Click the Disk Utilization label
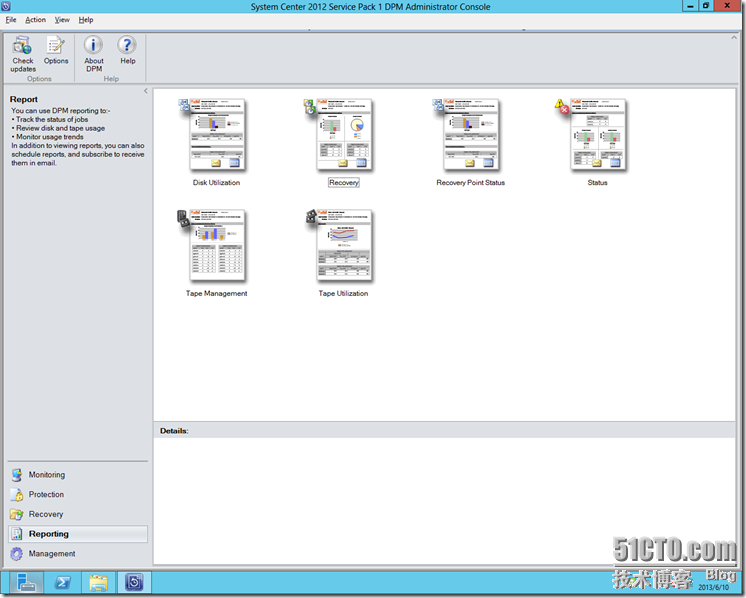The height and width of the screenshot is (598, 746). point(216,183)
